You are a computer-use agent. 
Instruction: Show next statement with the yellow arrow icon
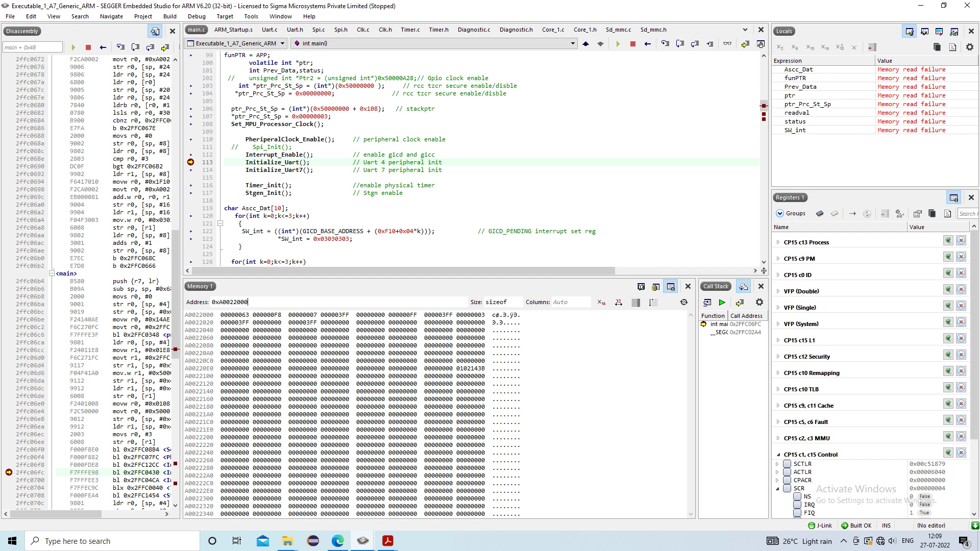745,44
